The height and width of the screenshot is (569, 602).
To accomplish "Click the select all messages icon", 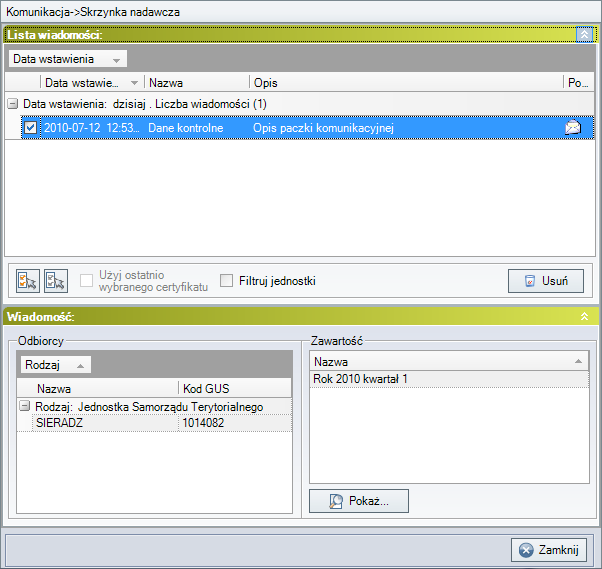I will click(28, 281).
